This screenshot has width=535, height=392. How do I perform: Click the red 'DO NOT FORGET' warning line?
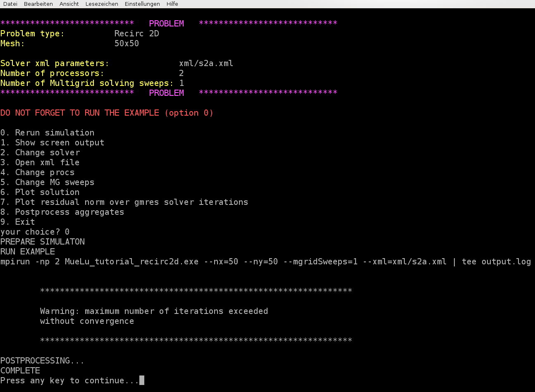click(107, 113)
